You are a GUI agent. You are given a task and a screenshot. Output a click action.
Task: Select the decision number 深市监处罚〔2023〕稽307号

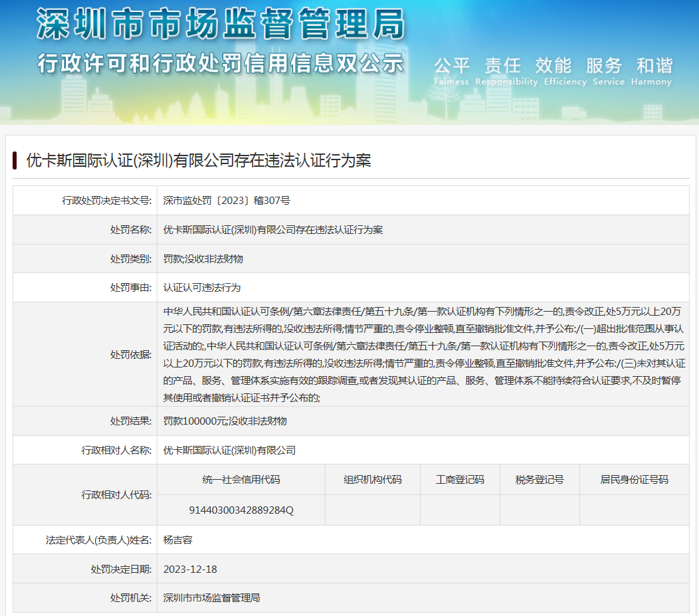(226, 200)
